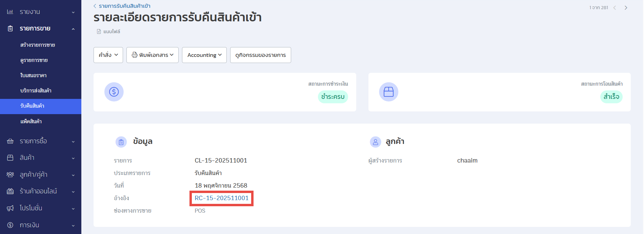Go to next record with right arrow
The width and height of the screenshot is (644, 234).
626,8
